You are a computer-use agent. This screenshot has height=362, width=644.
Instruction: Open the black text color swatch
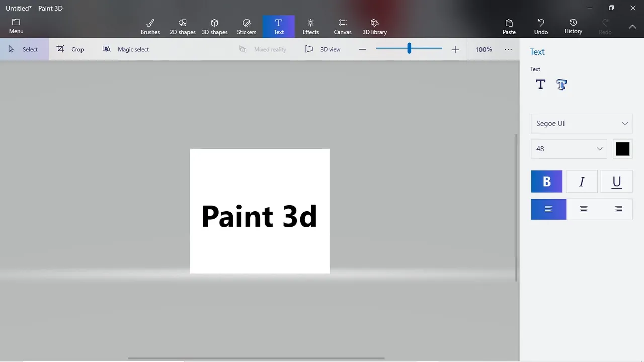pyautogui.click(x=622, y=149)
